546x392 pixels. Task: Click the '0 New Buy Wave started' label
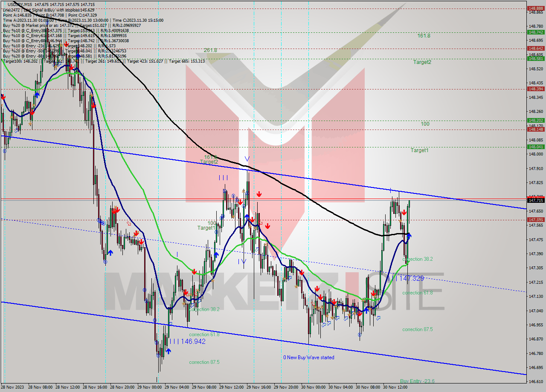(309, 357)
